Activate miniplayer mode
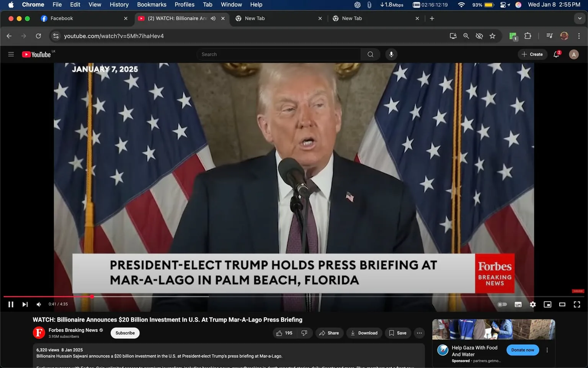Viewport: 588px width, 368px height. click(x=547, y=304)
